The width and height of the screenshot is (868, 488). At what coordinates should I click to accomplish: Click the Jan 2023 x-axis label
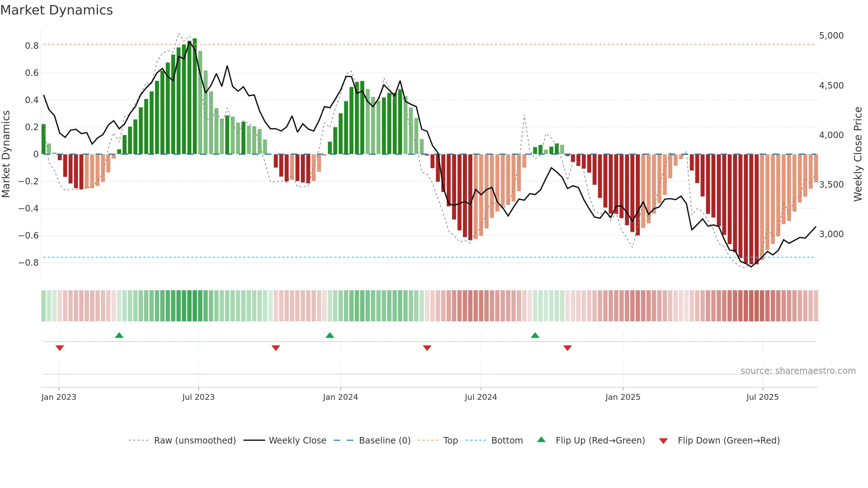pos(59,397)
